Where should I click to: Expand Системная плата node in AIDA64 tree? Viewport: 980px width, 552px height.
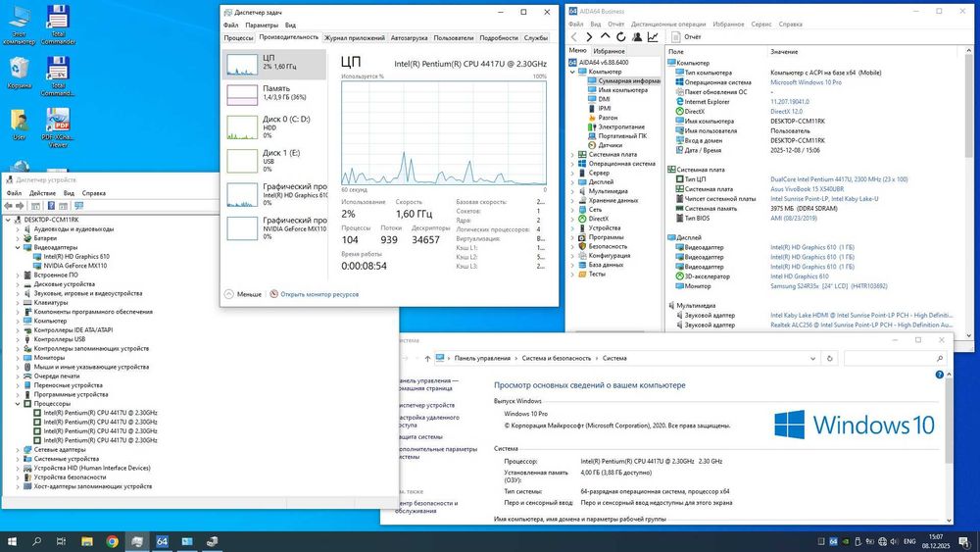point(572,154)
